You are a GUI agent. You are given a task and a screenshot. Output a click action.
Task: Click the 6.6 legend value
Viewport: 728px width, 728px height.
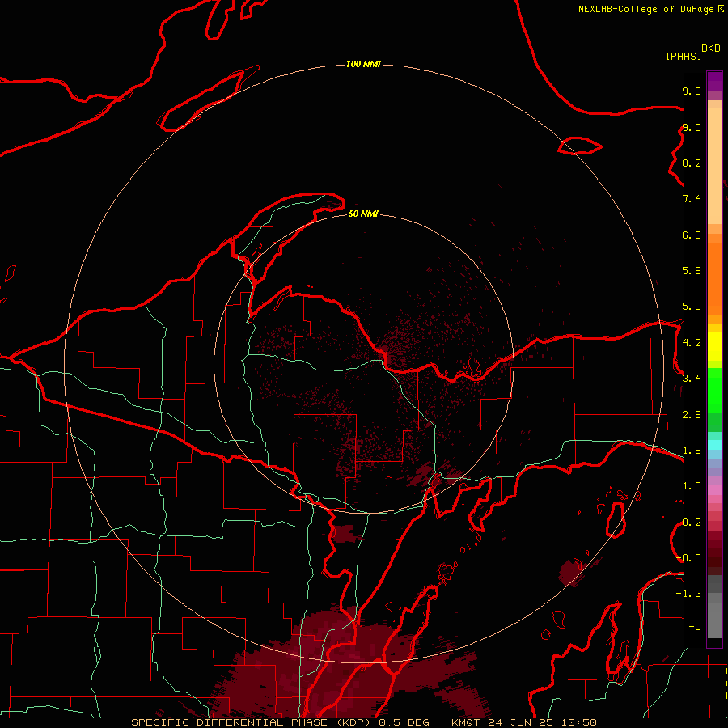click(x=692, y=235)
